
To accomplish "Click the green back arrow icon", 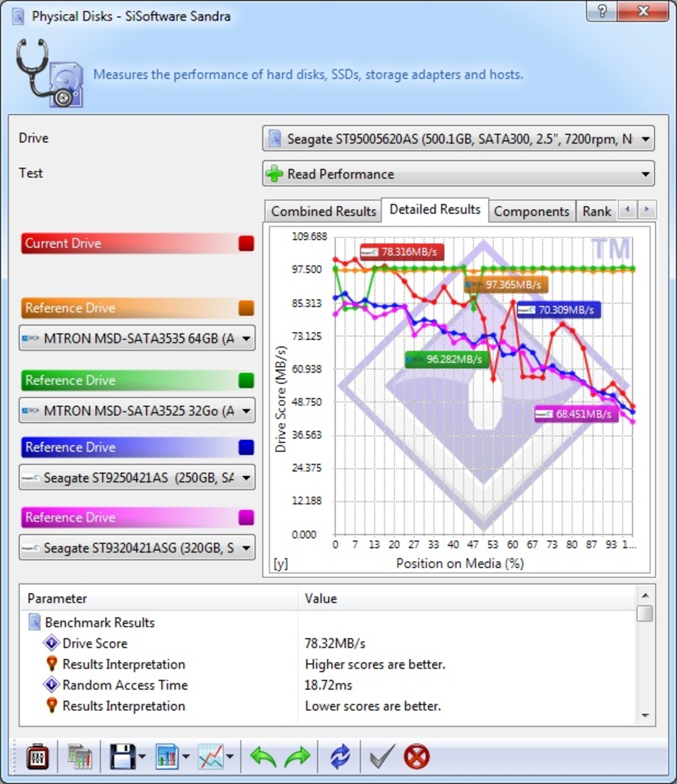I will (x=263, y=757).
